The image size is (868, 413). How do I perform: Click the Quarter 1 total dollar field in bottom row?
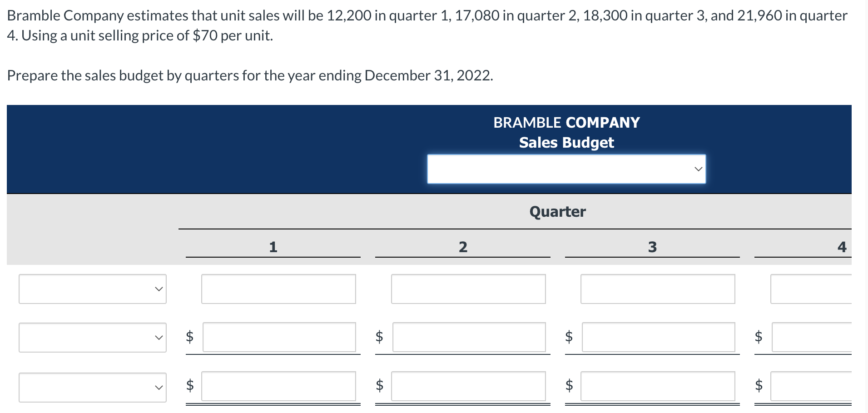click(x=278, y=387)
